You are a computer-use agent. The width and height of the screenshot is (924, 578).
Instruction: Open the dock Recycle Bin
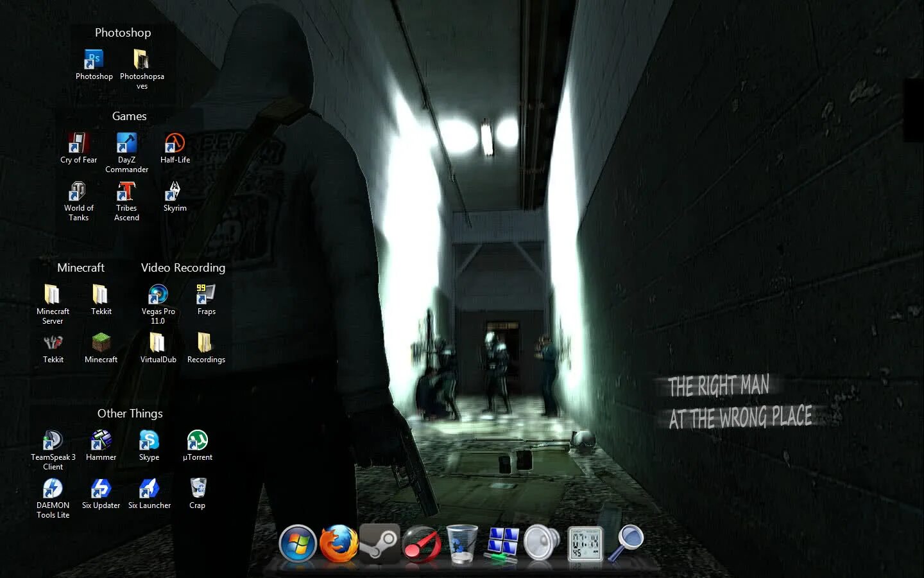(462, 544)
